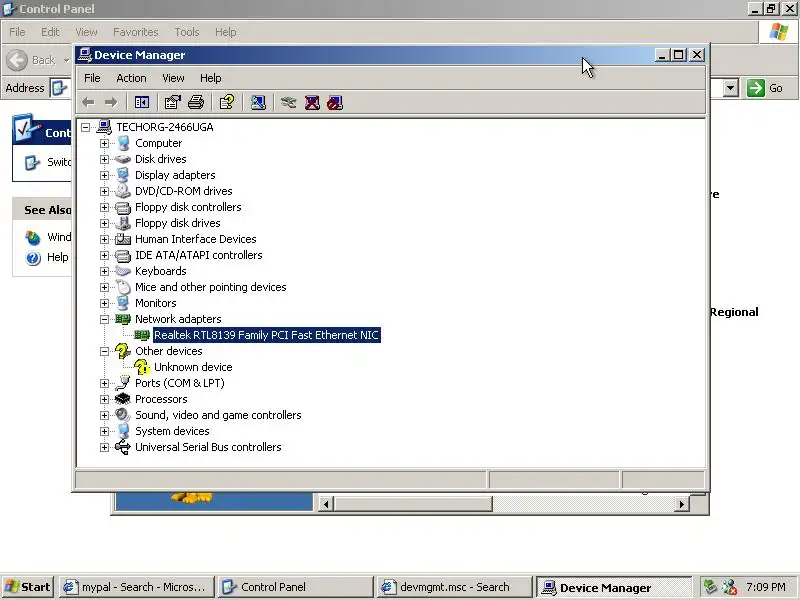This screenshot has height=600, width=800.
Task: Open Tools menu in Control Panel window
Action: tap(187, 32)
